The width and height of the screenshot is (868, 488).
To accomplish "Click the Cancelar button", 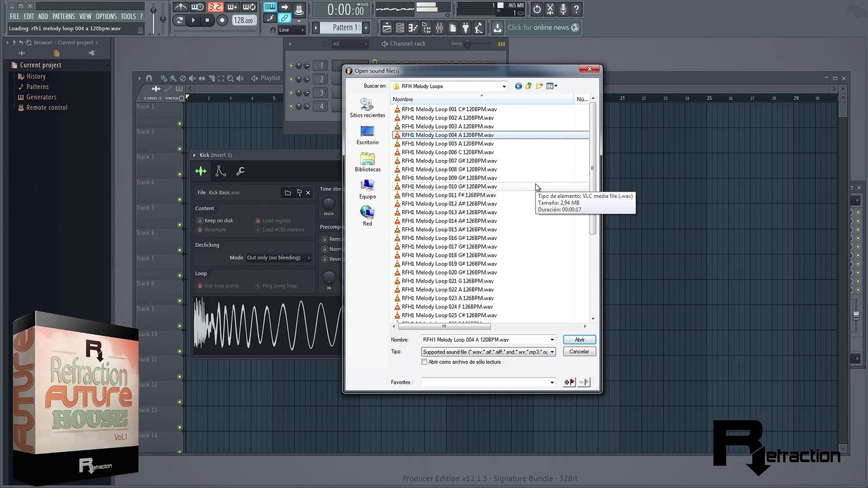I will [580, 352].
